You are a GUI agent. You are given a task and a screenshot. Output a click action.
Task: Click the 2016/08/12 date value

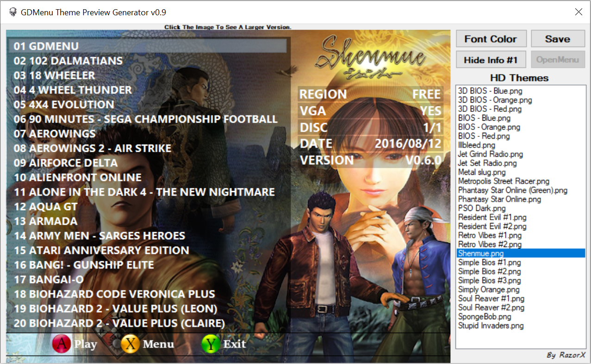(408, 143)
